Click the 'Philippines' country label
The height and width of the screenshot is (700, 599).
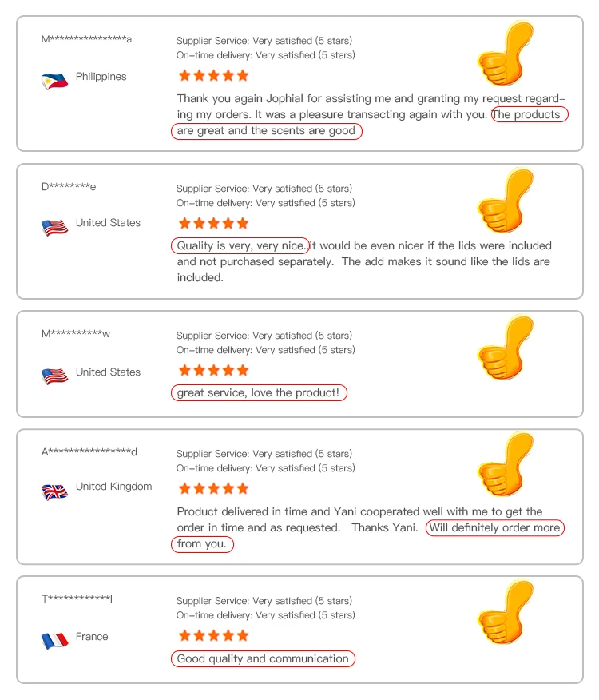(x=101, y=77)
